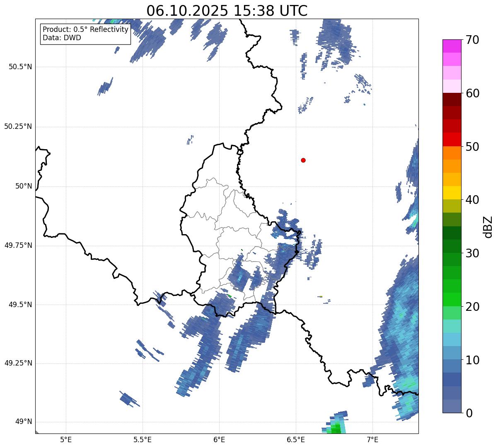The width and height of the screenshot is (498, 448).
Task: Click the longitude label "7°E"
Action: pos(372,439)
